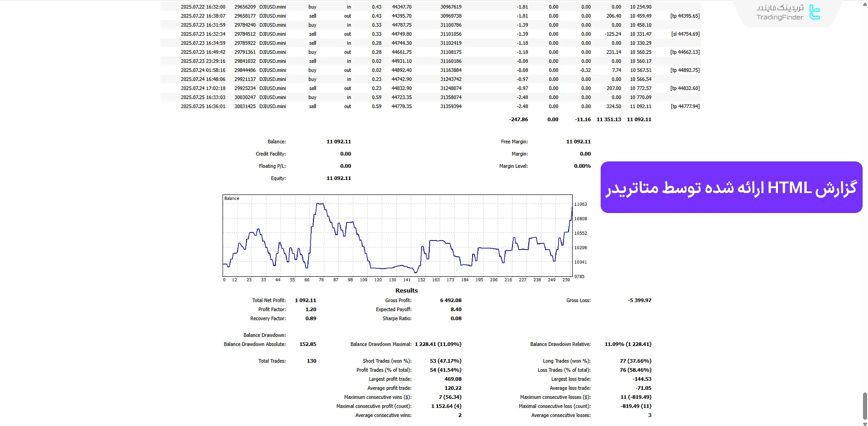Image resolution: width=868 pixels, height=426 pixels.
Task: Select the Results section heading
Action: pos(406,290)
